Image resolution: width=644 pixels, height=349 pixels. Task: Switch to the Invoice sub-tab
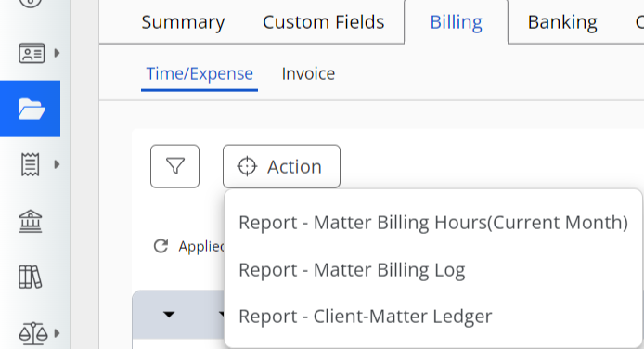tap(308, 74)
